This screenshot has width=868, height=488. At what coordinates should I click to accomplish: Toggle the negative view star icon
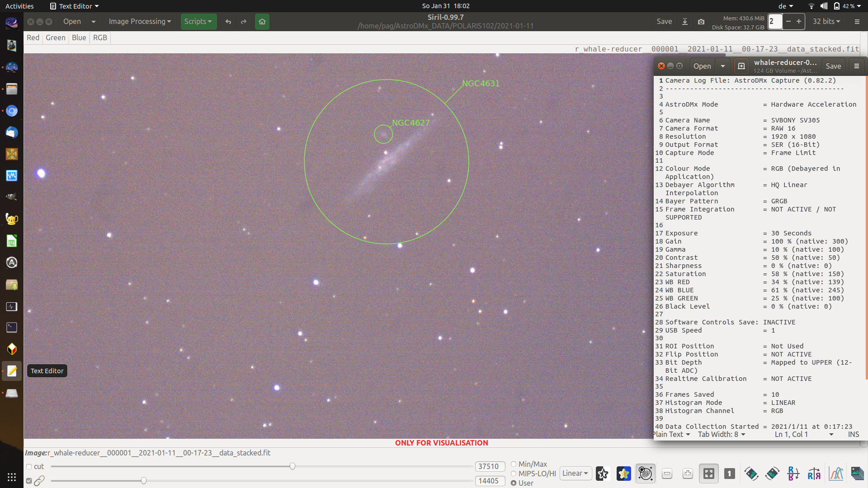[x=602, y=474]
